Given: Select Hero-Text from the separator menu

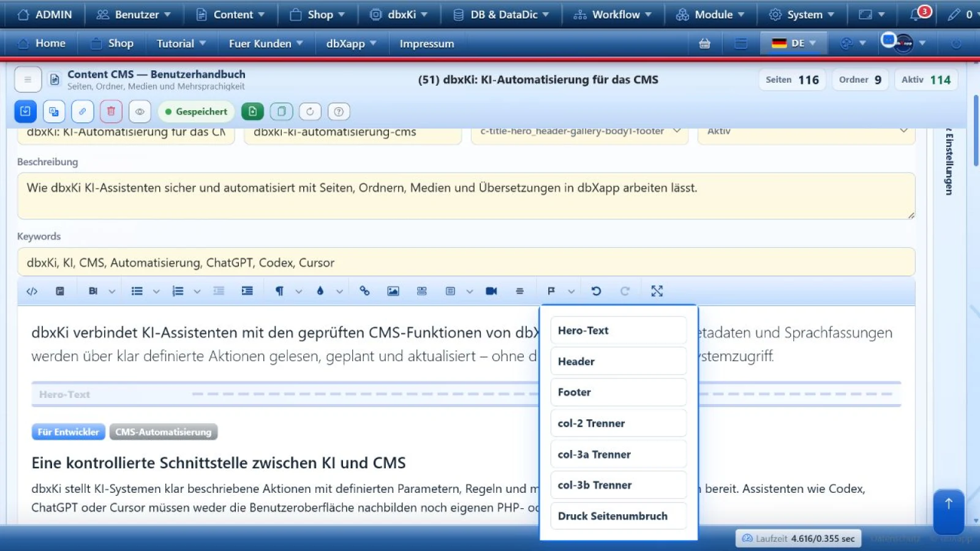Looking at the screenshot, I should click(x=618, y=331).
